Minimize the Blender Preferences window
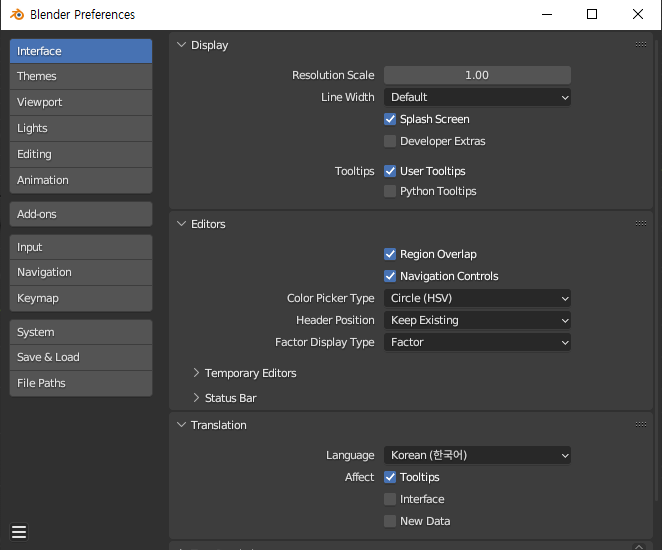The width and height of the screenshot is (662, 550). tap(547, 15)
